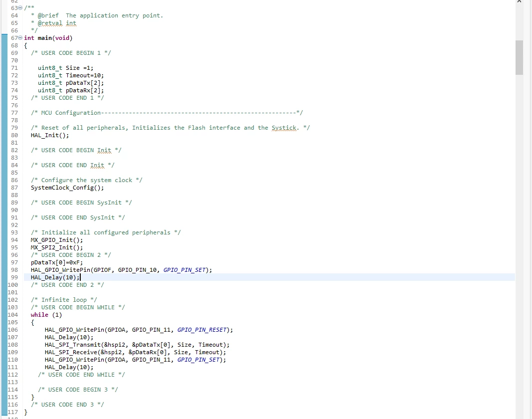Click 'GPIO_PIN_RESET' on line 106

202,330
